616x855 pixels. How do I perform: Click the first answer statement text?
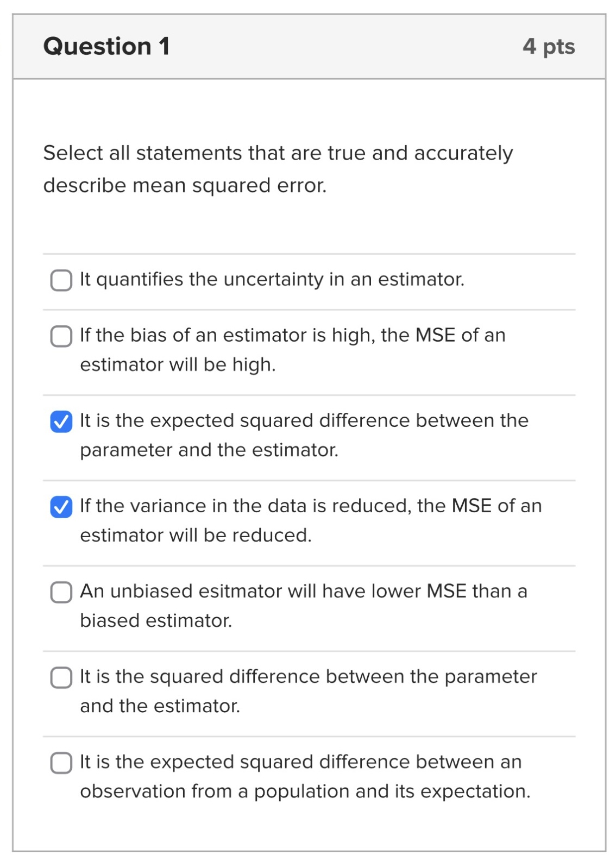click(x=272, y=280)
